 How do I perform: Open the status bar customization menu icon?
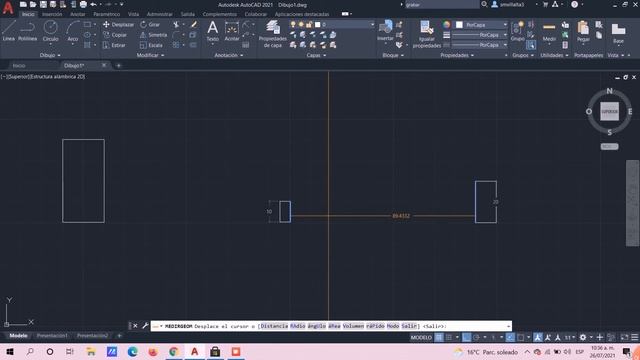tap(635, 337)
